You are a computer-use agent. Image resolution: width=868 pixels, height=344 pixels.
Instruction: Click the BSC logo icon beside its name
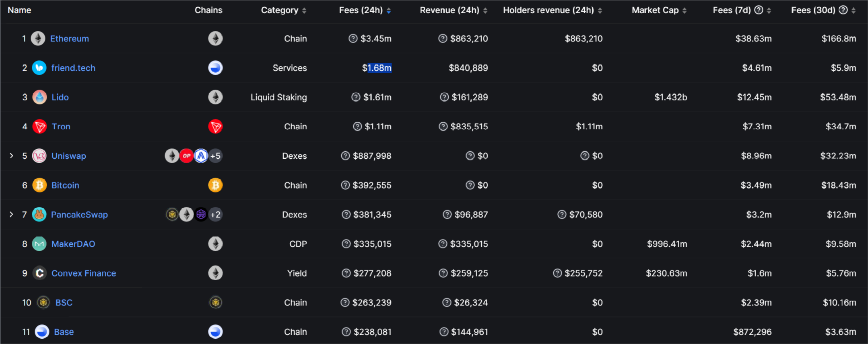(43, 302)
